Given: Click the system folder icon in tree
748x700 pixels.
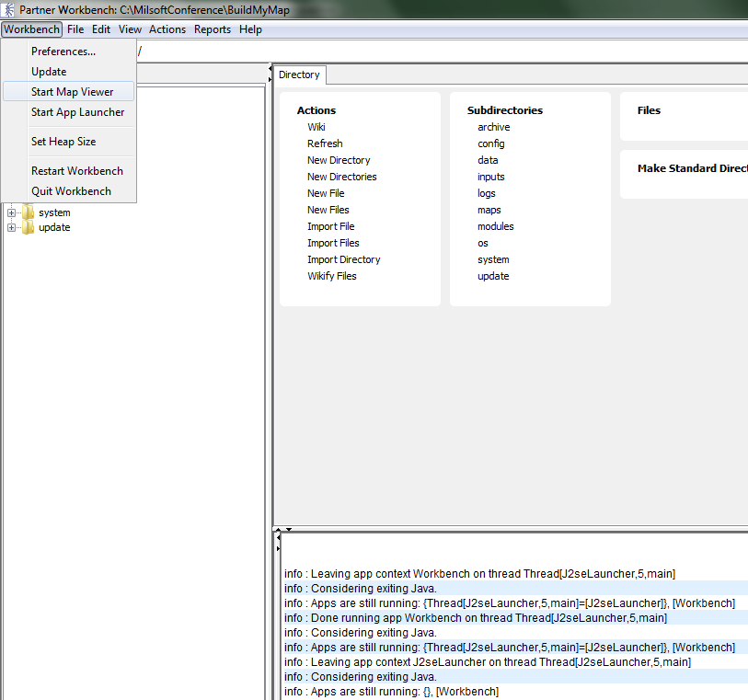Looking at the screenshot, I should pos(29,212).
